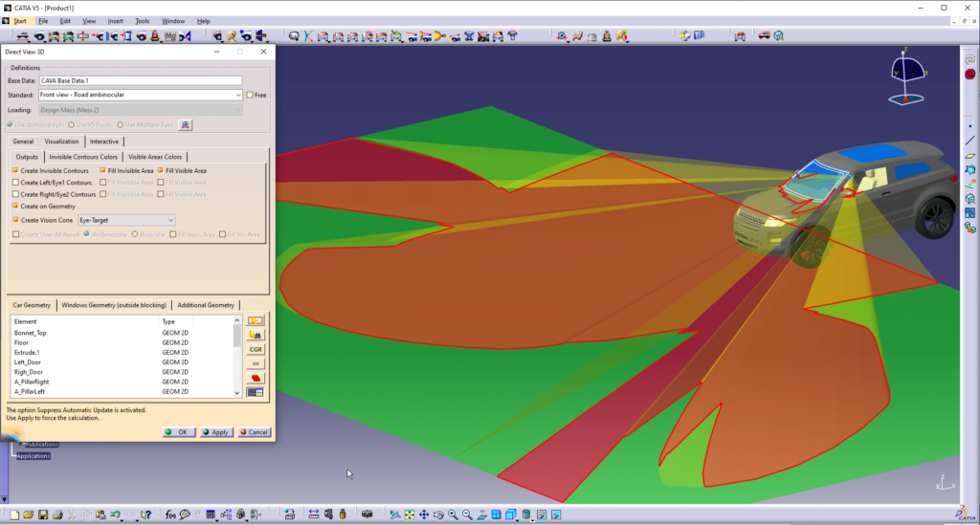Screen dimensions: 980x525
Task: Toggle the Free checkbox
Action: pos(250,95)
